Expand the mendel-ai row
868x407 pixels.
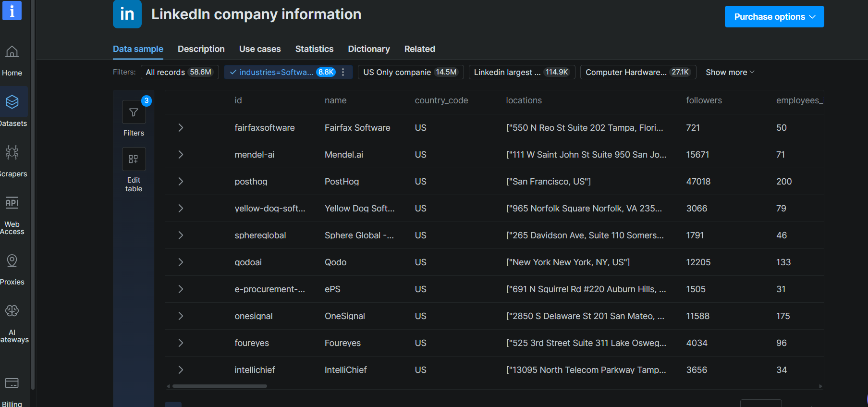(x=181, y=154)
